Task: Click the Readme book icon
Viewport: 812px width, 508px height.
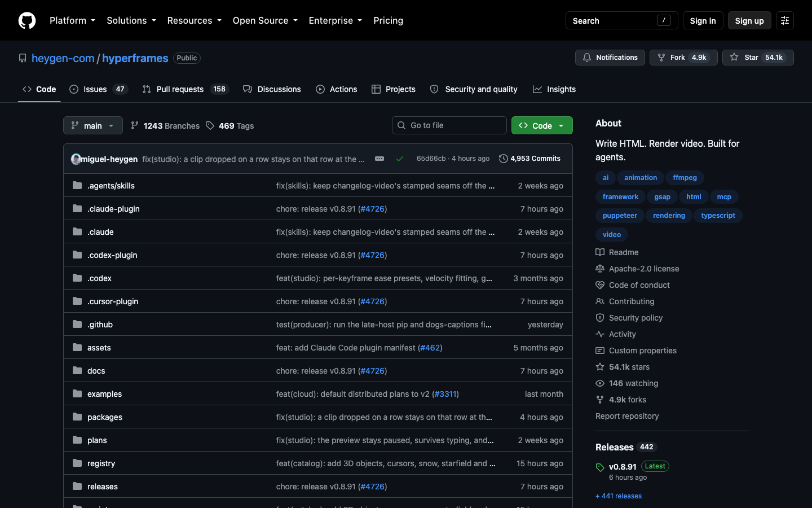Action: [x=600, y=252]
